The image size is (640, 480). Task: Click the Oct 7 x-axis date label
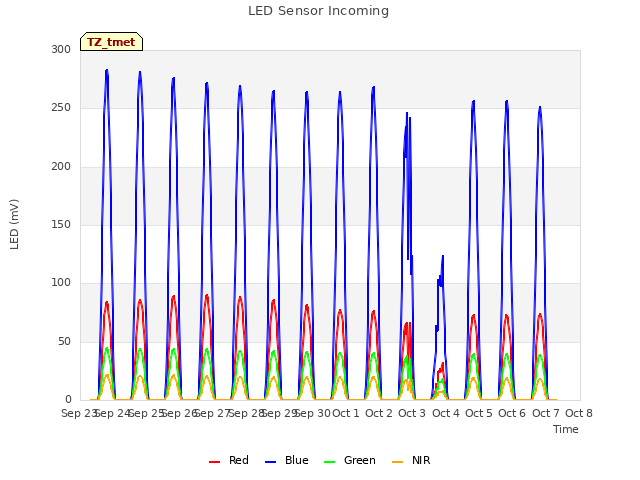(546, 413)
